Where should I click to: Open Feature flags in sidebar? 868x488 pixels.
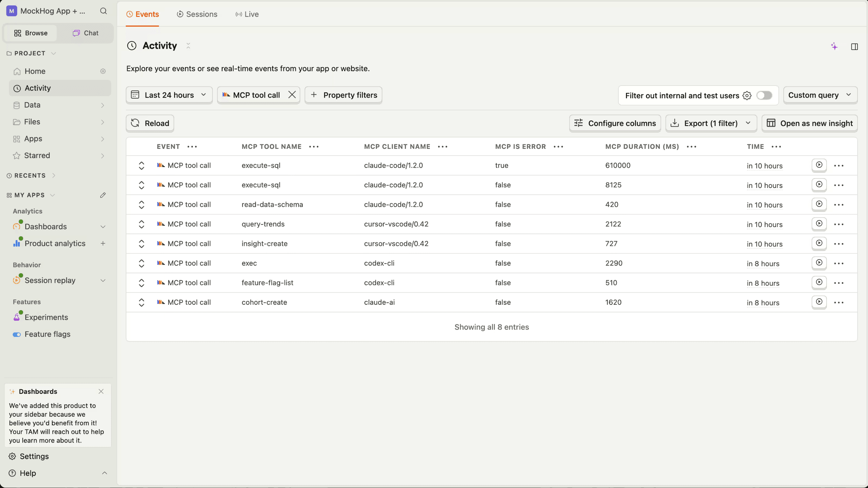pos(47,334)
